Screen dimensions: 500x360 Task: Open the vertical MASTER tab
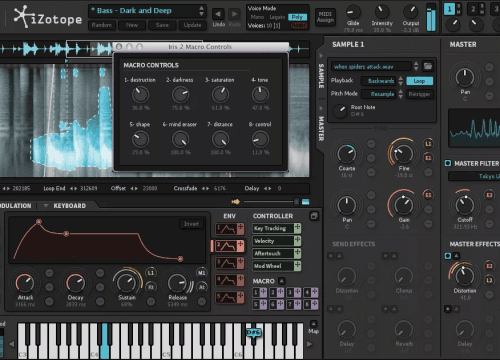[x=321, y=128]
